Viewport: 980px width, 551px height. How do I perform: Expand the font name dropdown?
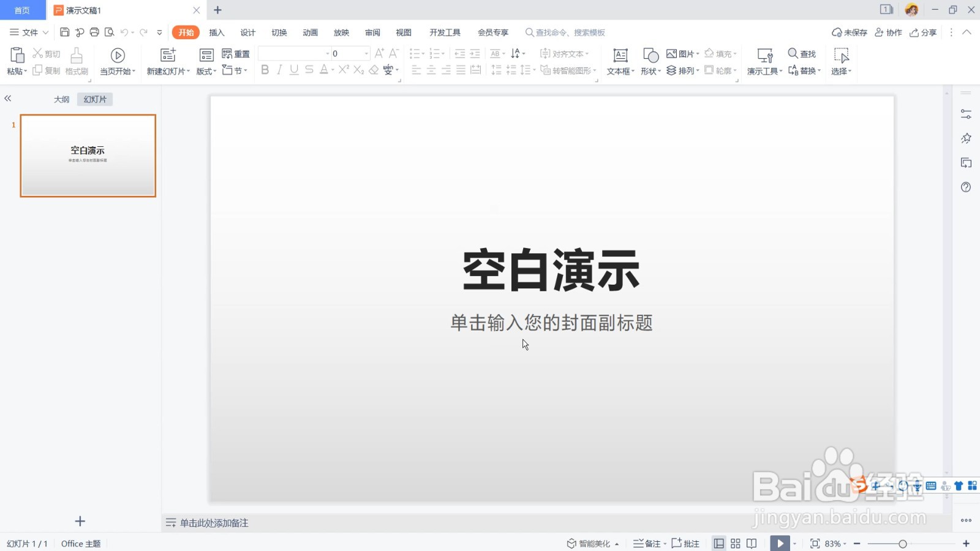[x=327, y=54]
